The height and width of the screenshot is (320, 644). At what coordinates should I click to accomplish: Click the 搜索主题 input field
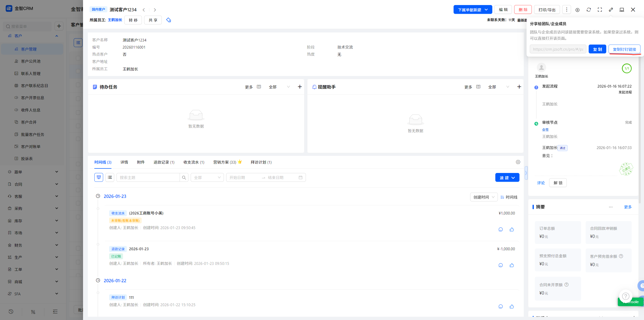[148, 177]
